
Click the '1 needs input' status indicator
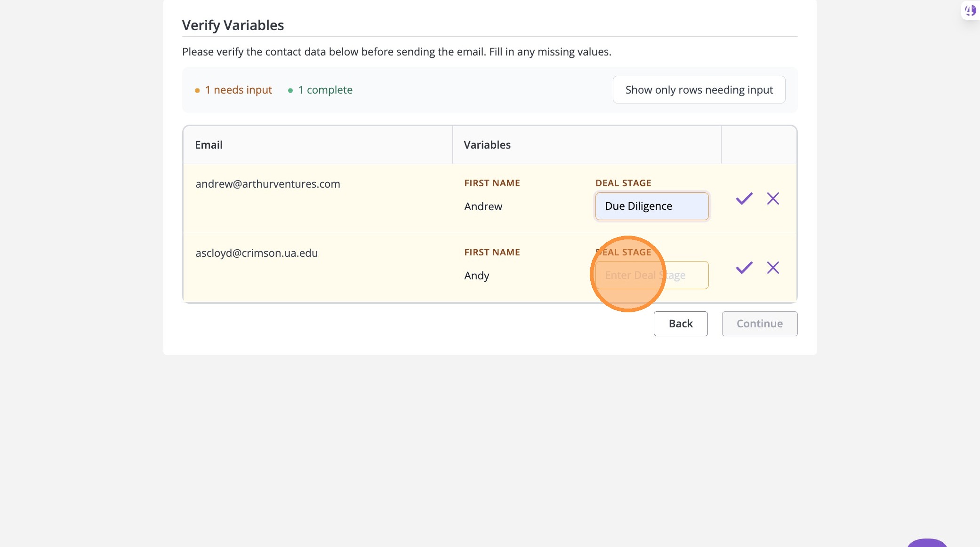tap(238, 90)
